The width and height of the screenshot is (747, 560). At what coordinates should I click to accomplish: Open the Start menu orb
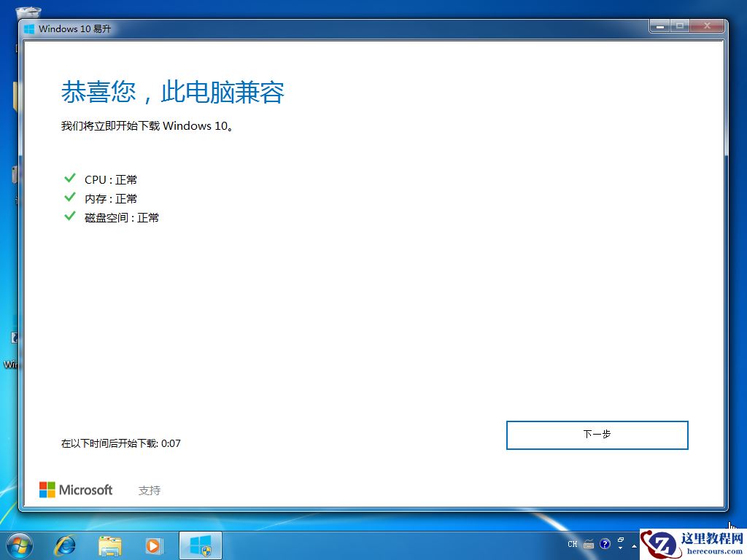tap(18, 545)
